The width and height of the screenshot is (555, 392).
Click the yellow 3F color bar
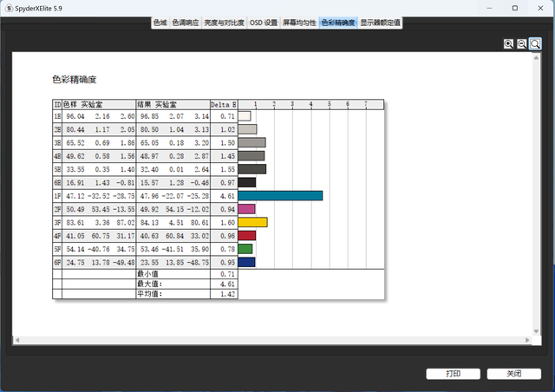pos(252,222)
